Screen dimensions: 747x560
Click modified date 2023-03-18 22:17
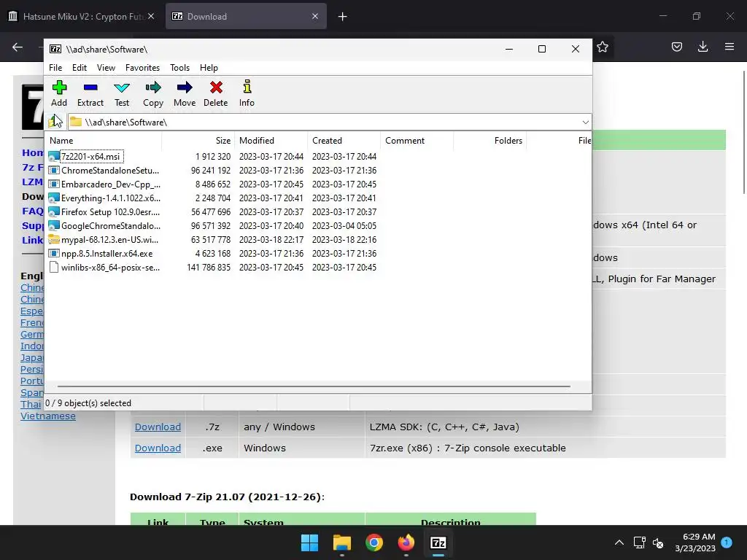271,239
